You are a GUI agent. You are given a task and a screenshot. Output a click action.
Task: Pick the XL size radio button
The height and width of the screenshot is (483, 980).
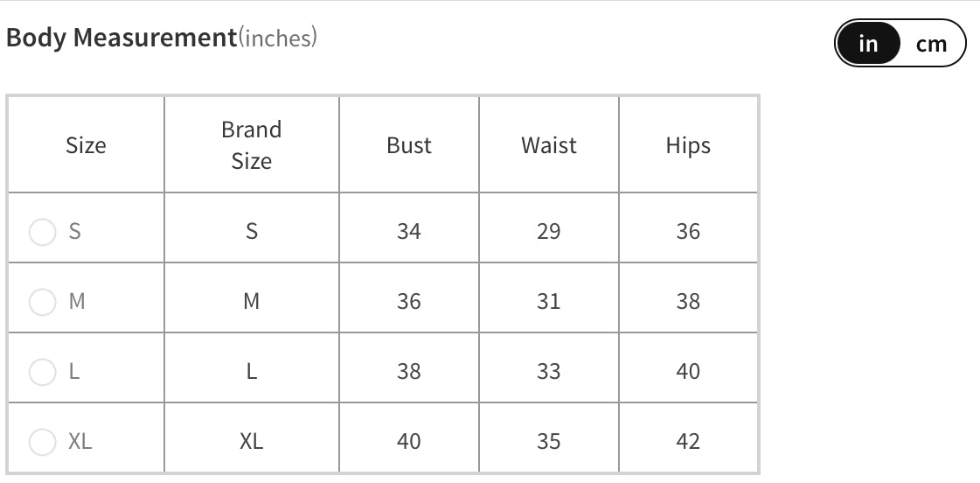point(43,442)
